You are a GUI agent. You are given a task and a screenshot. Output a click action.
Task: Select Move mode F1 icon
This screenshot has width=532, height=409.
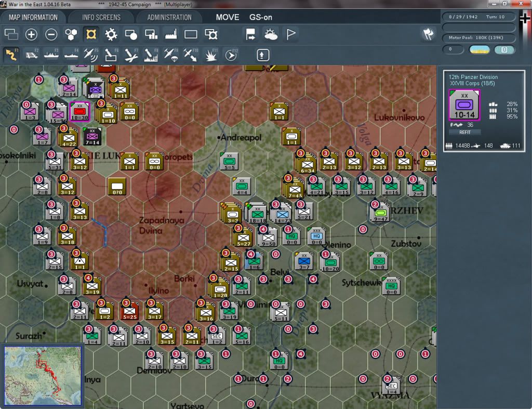click(x=11, y=55)
